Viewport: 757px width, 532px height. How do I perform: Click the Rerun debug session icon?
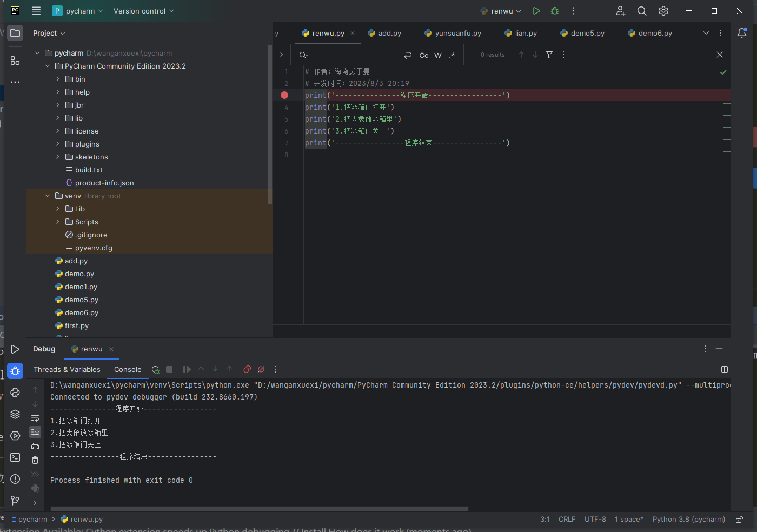[156, 369]
